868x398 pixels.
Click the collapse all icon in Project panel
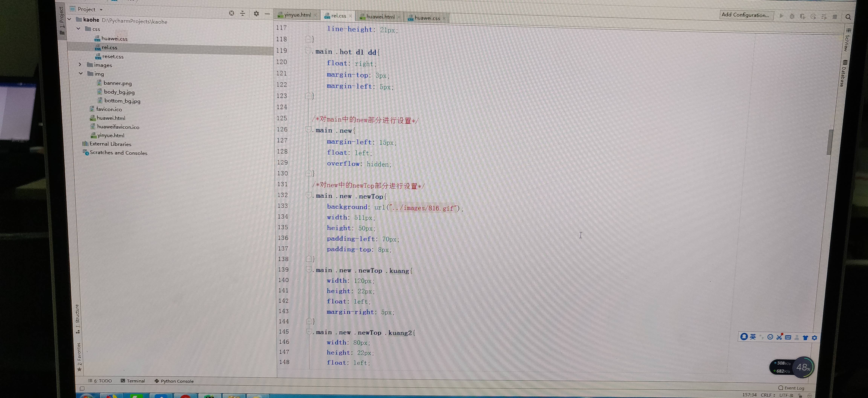tap(243, 14)
